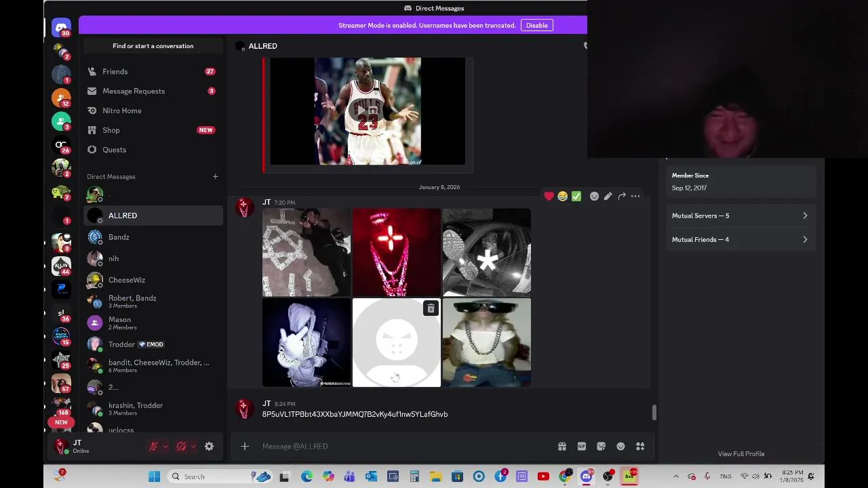The width and height of the screenshot is (868, 488).
Task: Open krashin, Trodder group chat
Action: (153, 409)
